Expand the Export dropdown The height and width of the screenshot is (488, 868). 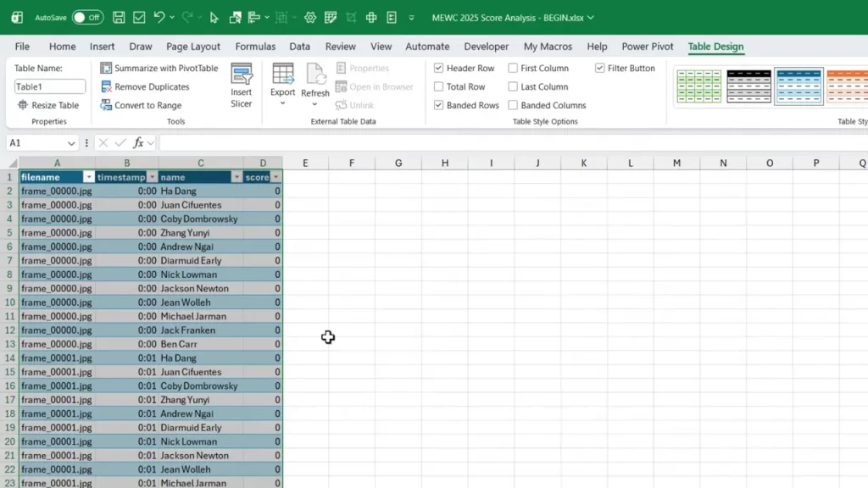tap(282, 103)
